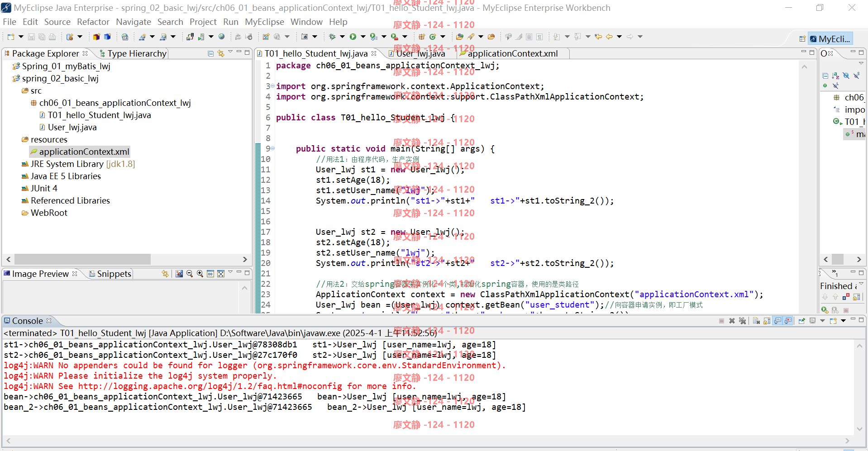Zoom out on Image Preview
Viewport: 868px width, 451px height.
190,274
